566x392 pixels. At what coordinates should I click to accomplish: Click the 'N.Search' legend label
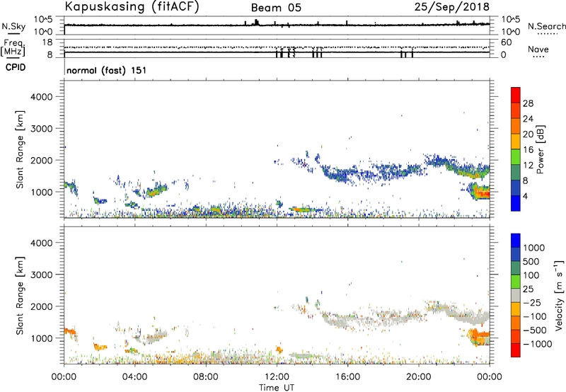click(x=547, y=26)
